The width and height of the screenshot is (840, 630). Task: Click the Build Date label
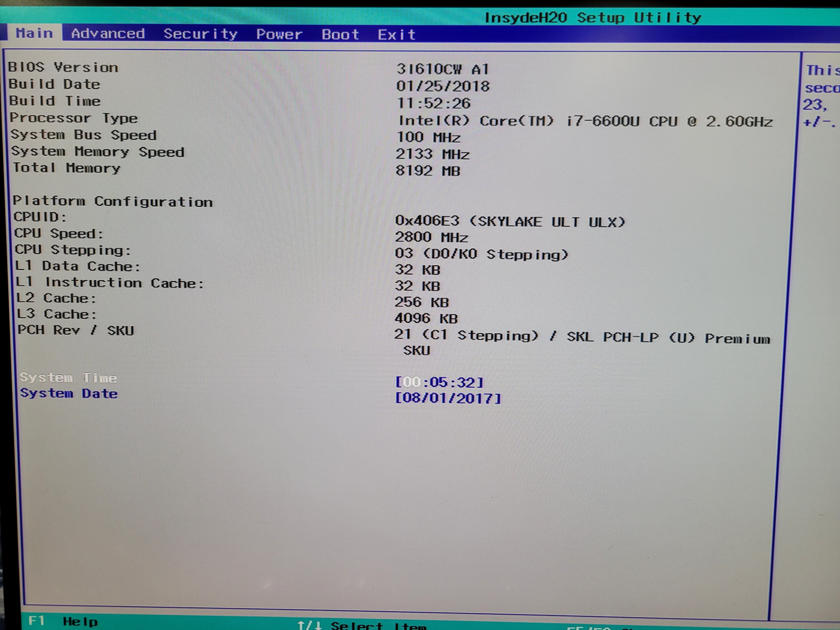tap(54, 84)
